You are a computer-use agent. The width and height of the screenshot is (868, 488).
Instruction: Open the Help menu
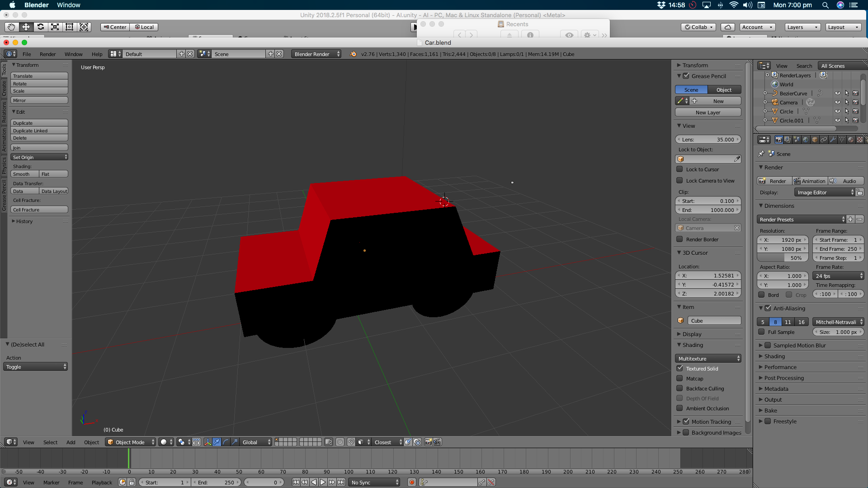tap(97, 54)
